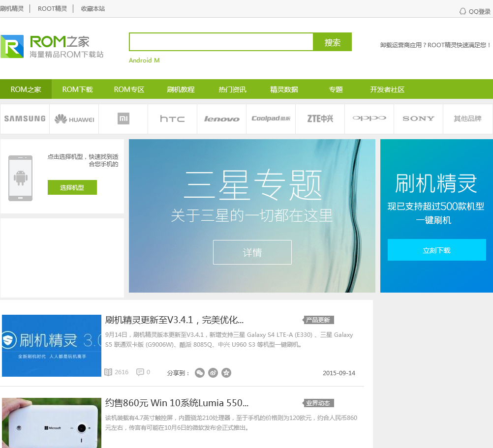Click the 2616 view count
This screenshot has width=493, height=448.
point(122,372)
